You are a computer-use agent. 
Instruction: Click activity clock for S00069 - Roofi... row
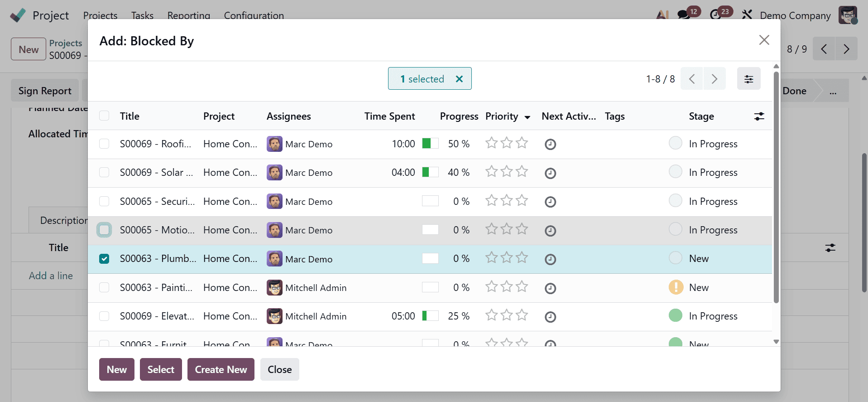point(550,145)
